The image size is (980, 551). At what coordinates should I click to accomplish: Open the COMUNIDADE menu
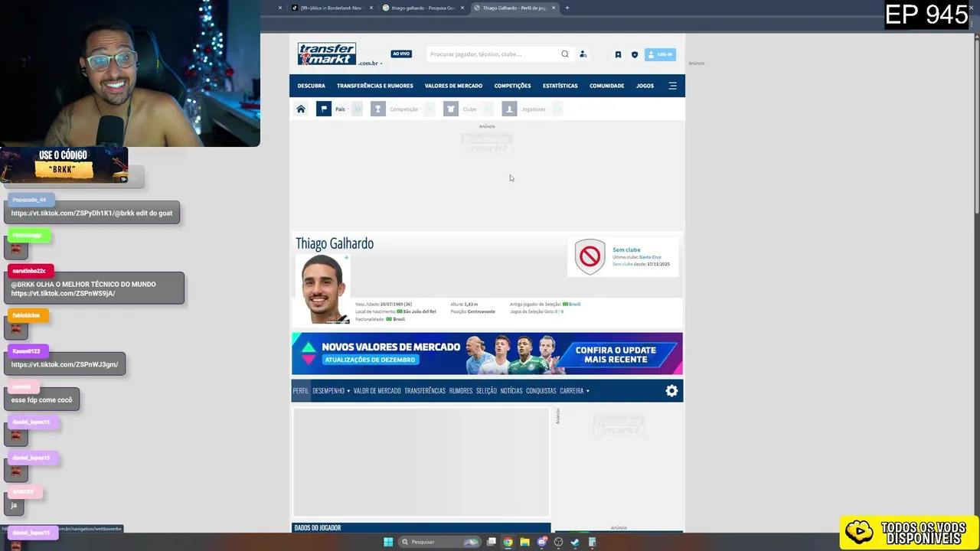606,86
